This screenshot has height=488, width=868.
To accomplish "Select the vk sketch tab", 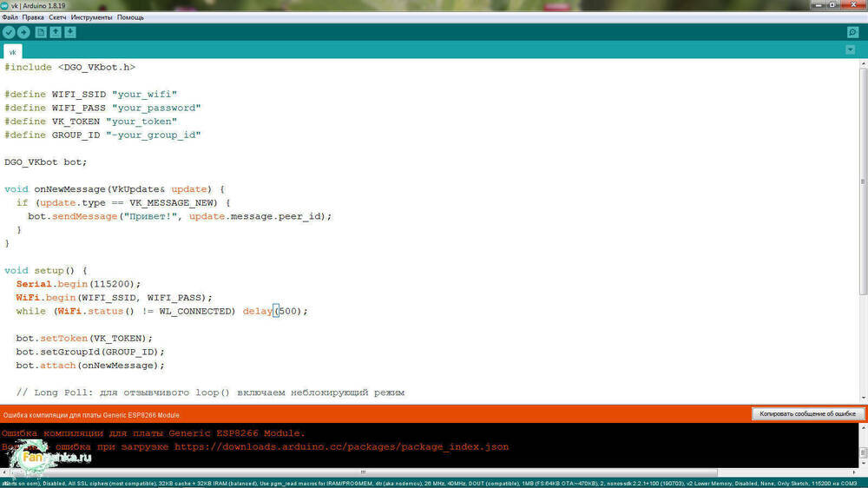I will point(13,52).
